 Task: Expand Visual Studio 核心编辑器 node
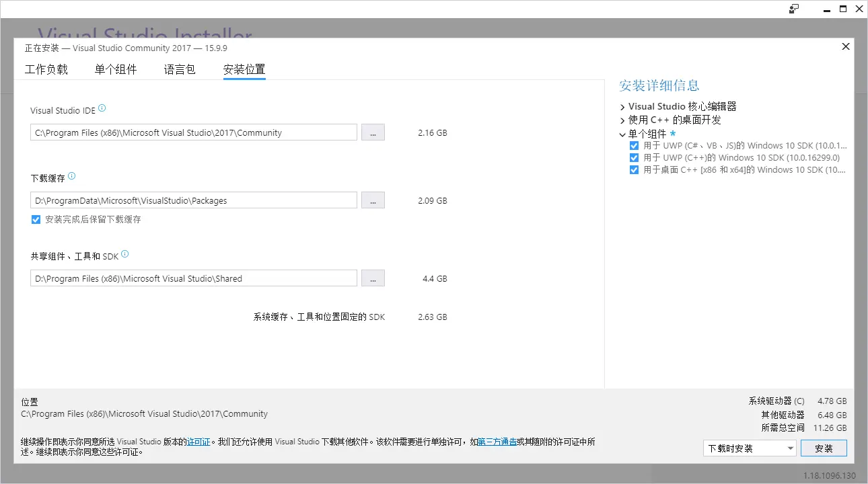pos(622,107)
